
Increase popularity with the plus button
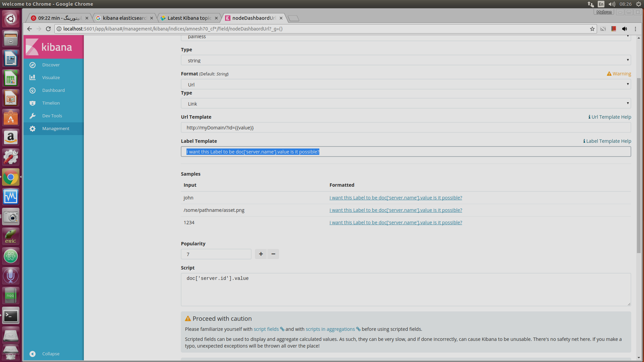tap(261, 254)
